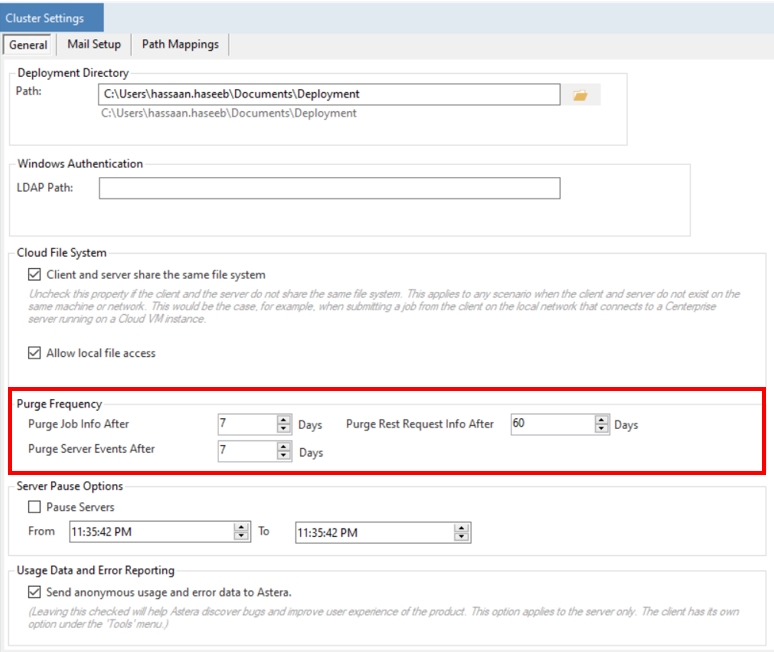Open the Path Mappings tab
The height and width of the screenshot is (652, 774).
[x=180, y=45]
